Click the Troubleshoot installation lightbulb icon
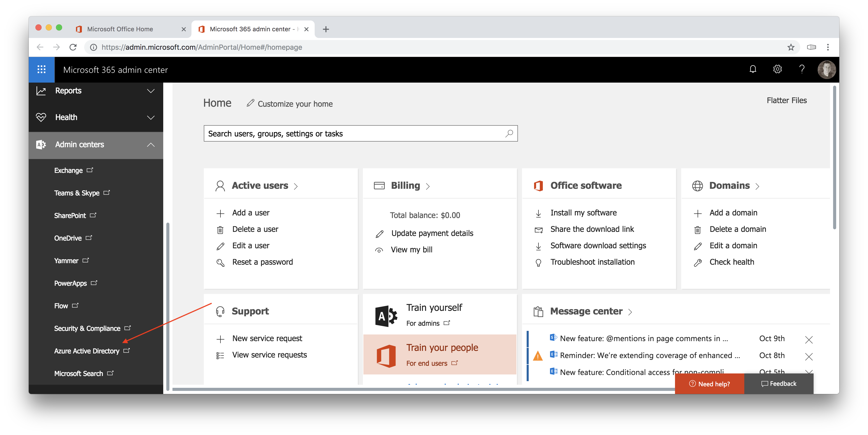 tap(538, 263)
